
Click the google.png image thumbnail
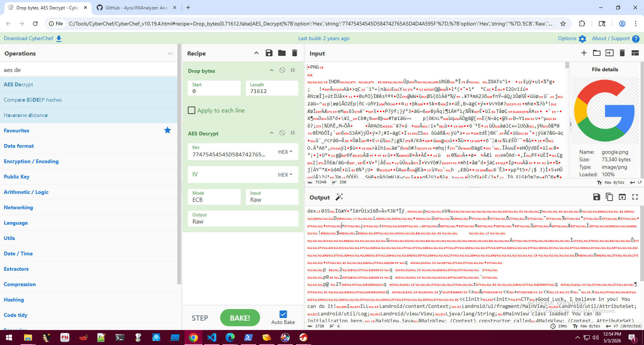(x=605, y=111)
